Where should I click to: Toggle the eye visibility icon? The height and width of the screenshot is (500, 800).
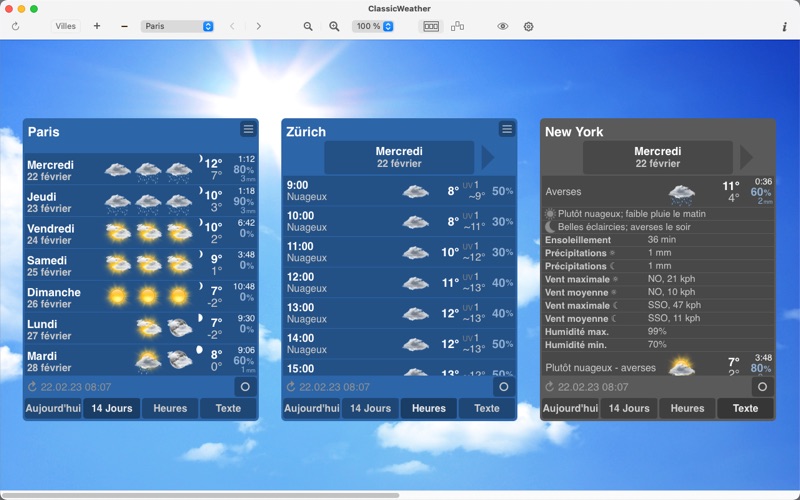(x=503, y=26)
